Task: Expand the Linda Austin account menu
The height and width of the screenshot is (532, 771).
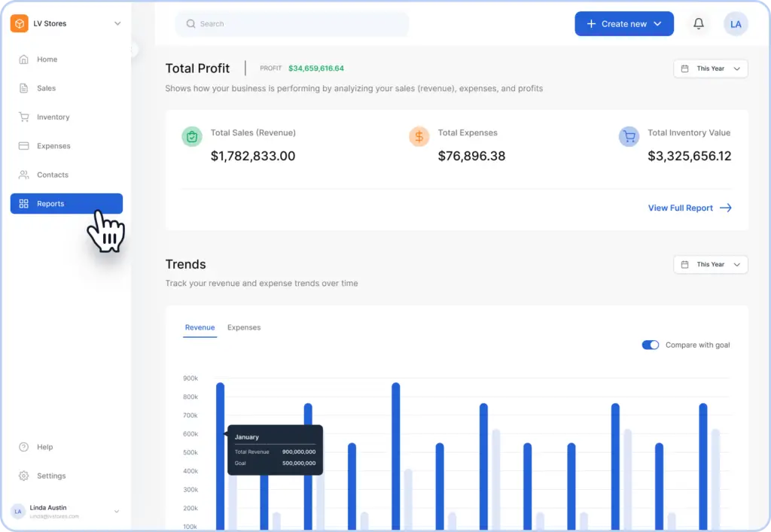Action: 116,512
